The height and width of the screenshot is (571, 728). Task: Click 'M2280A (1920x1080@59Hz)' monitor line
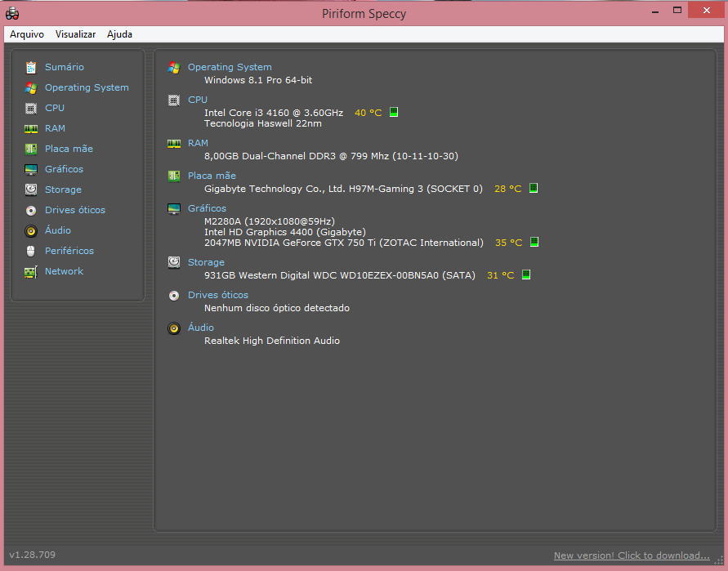270,221
